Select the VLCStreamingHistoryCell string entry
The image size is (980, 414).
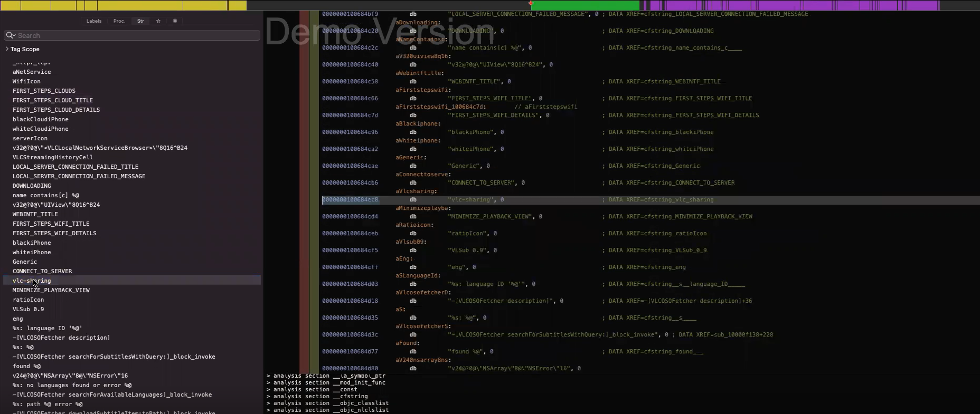(x=53, y=157)
